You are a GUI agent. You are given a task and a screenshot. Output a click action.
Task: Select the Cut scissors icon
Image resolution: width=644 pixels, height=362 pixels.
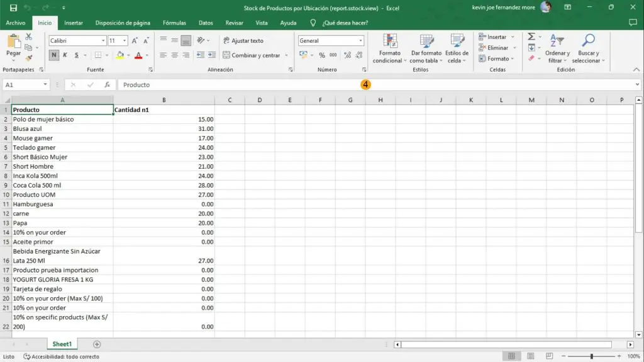point(29,38)
